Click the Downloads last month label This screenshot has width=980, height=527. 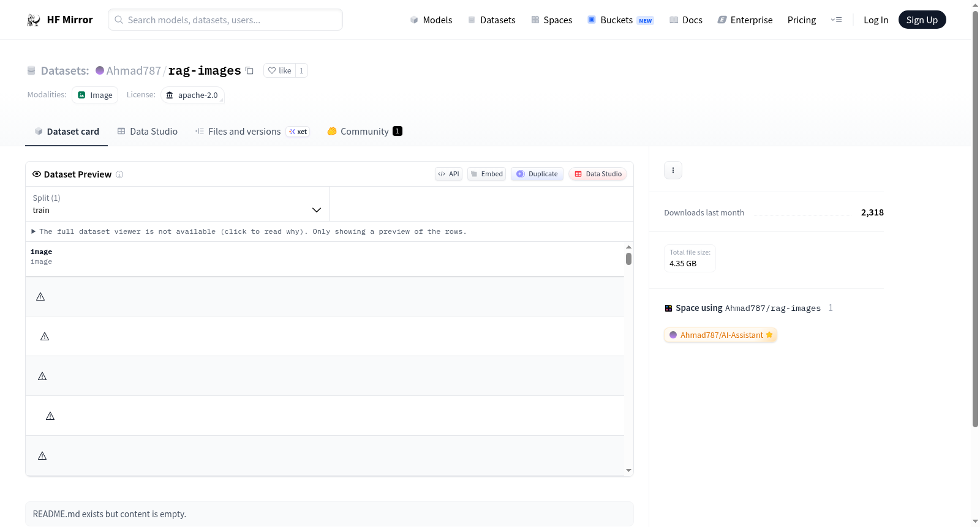704,212
